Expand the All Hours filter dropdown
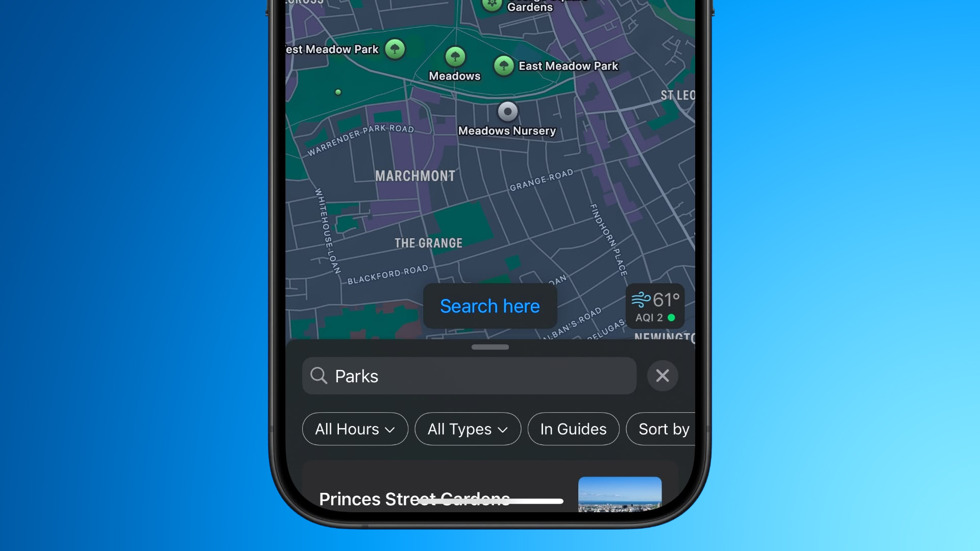980x551 pixels. (355, 429)
